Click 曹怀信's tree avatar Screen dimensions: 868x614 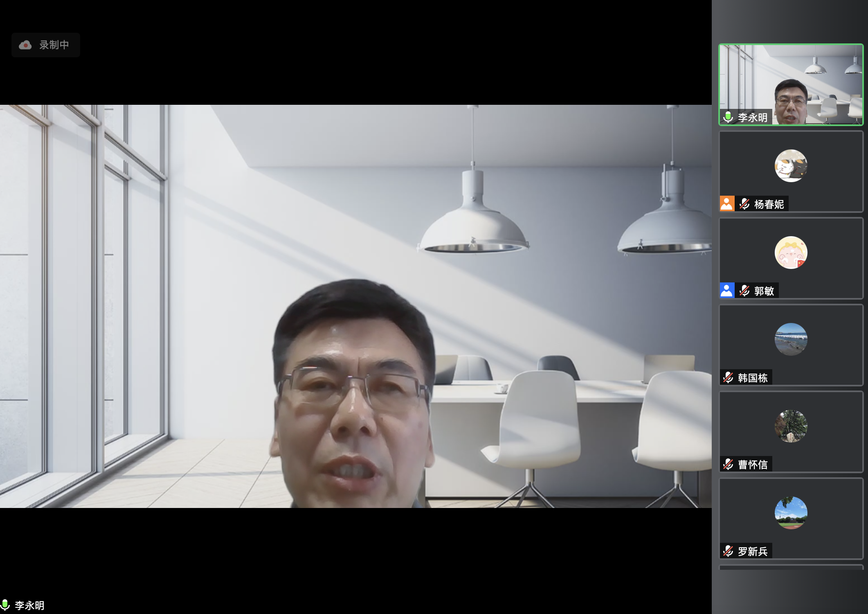[x=791, y=426]
